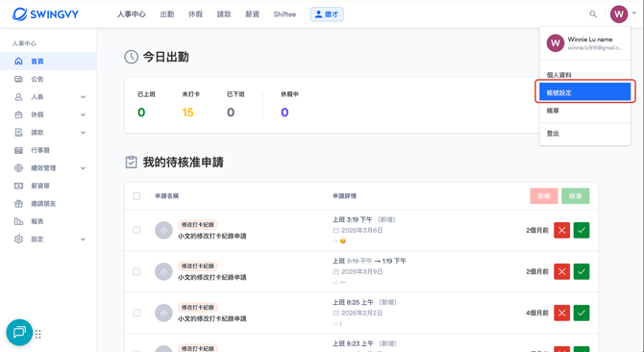The width and height of the screenshot is (644, 352).
Task: Approve the 2026年2月2日 punch request
Action: [x=582, y=313]
